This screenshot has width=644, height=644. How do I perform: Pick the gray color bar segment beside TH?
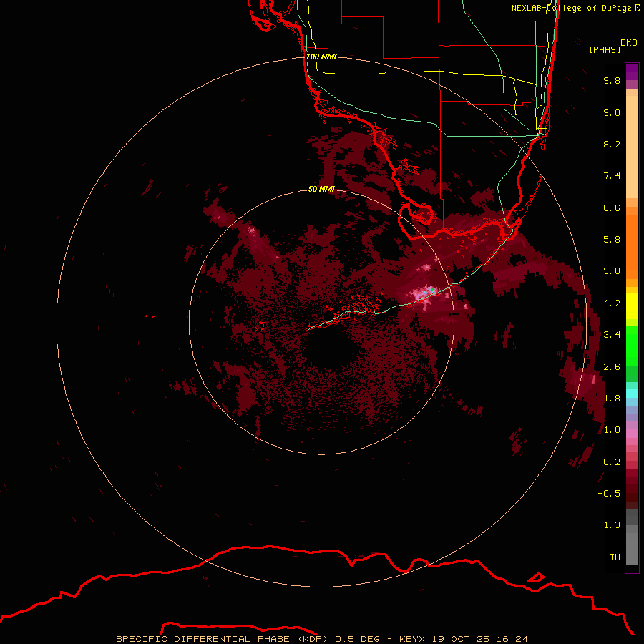[x=632, y=548]
